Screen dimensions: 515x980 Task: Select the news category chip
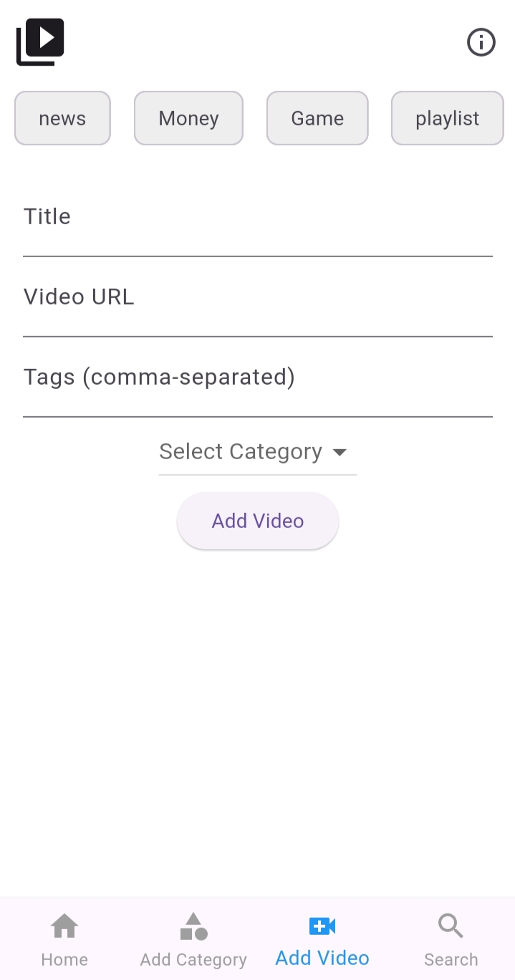[x=62, y=118]
